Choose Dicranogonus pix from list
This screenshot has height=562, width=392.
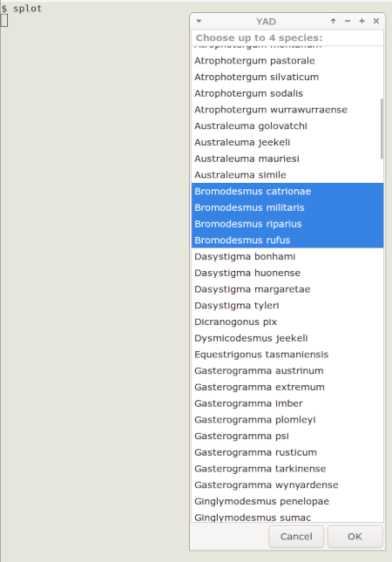click(x=287, y=322)
